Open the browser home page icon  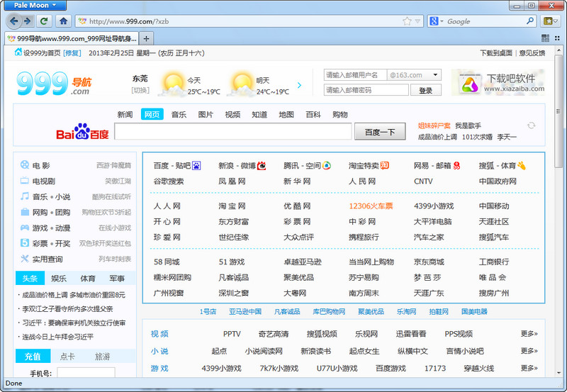[64, 21]
